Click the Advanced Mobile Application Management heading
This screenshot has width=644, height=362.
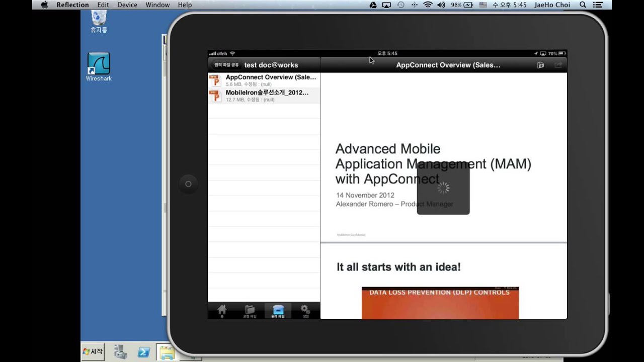[x=433, y=164]
